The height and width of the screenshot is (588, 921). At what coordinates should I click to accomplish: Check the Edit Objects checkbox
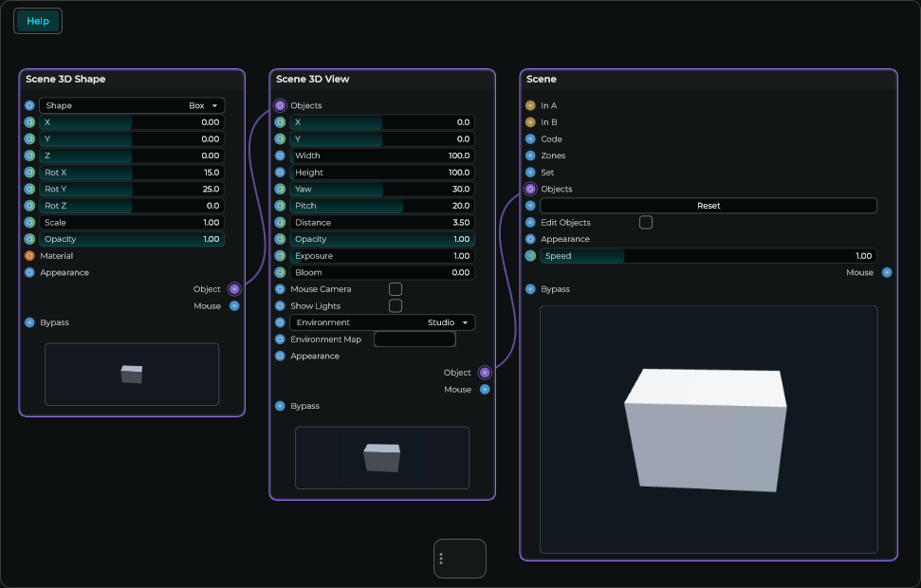(646, 223)
